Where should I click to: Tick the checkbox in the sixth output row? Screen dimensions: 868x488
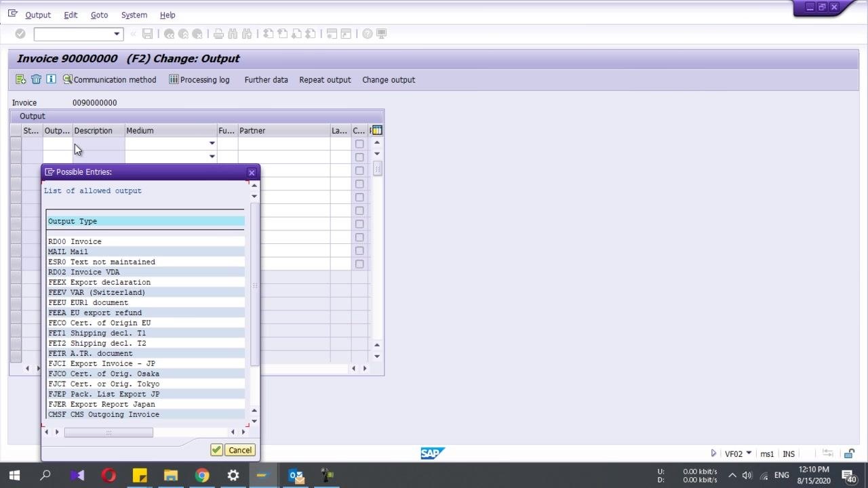tap(359, 211)
